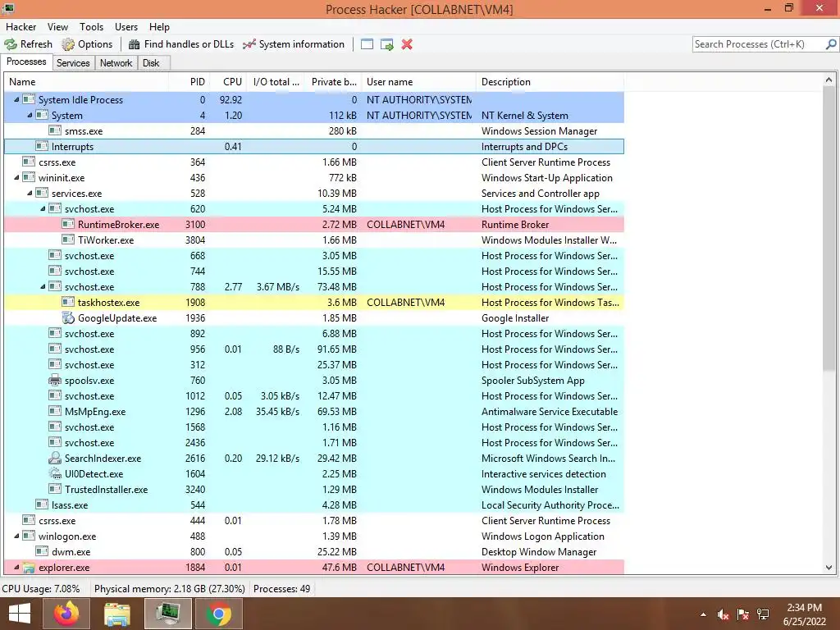This screenshot has height=630, width=840.
Task: Open the Help menu
Action: [159, 27]
